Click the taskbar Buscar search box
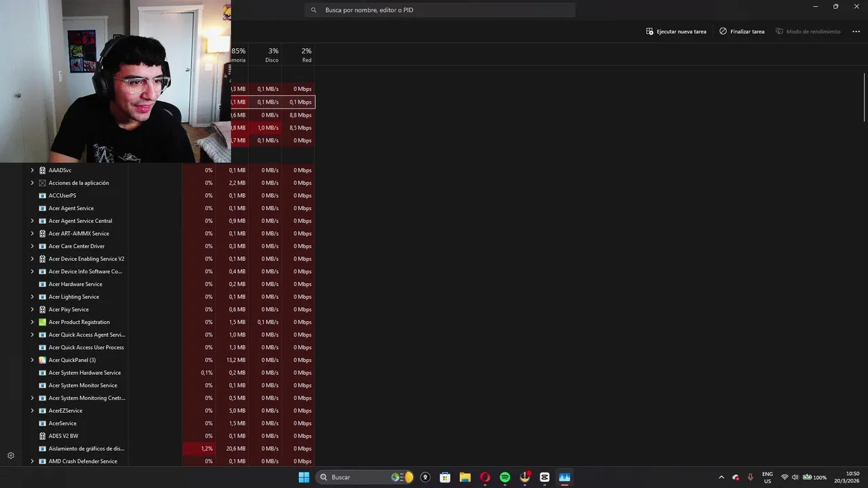The width and height of the screenshot is (868, 488). pyautogui.click(x=366, y=477)
